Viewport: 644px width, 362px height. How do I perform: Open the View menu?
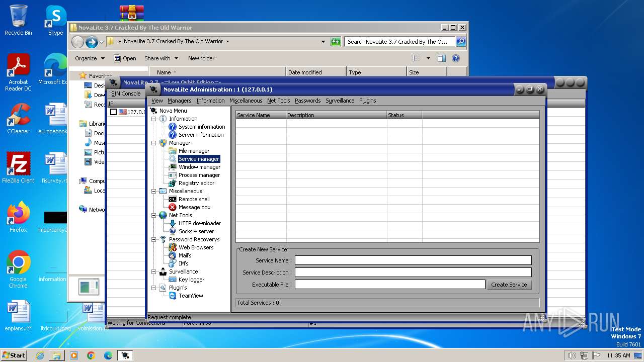click(x=157, y=101)
